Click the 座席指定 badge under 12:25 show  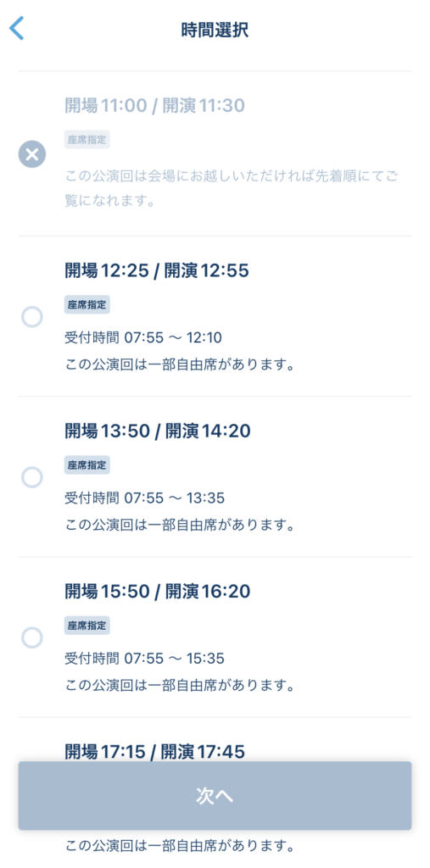87,304
